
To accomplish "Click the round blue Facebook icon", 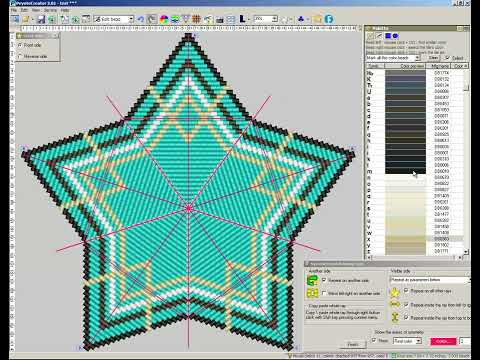I will coord(329,19).
